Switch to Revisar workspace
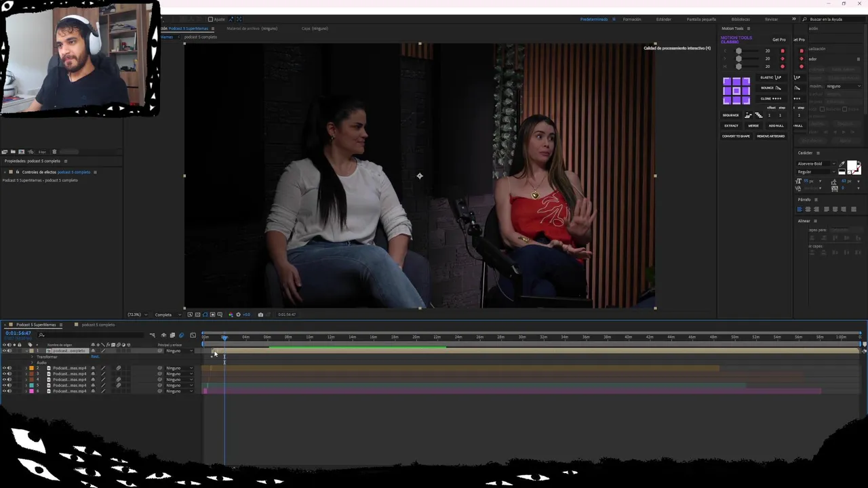This screenshot has height=488, width=868. [x=772, y=19]
